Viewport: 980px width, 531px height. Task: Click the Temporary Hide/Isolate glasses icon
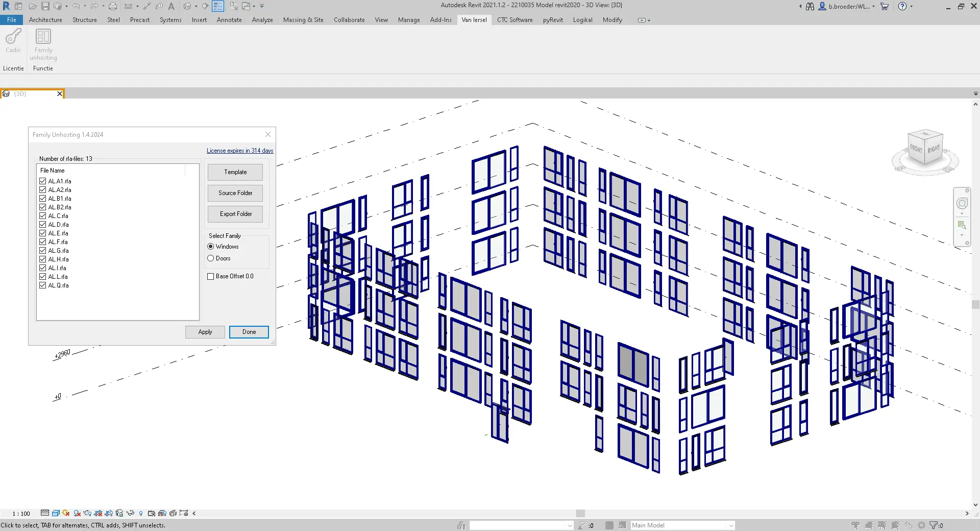click(x=130, y=513)
